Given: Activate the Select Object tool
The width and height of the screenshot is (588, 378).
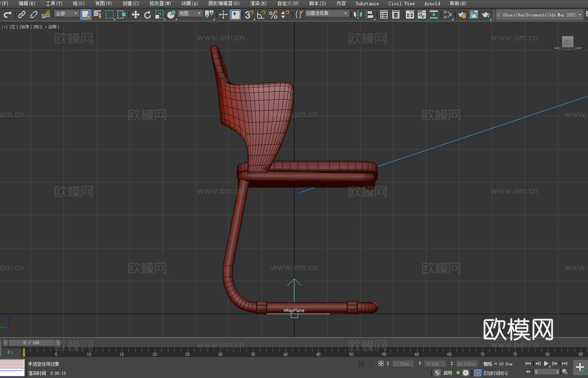Looking at the screenshot, I should click(86, 14).
